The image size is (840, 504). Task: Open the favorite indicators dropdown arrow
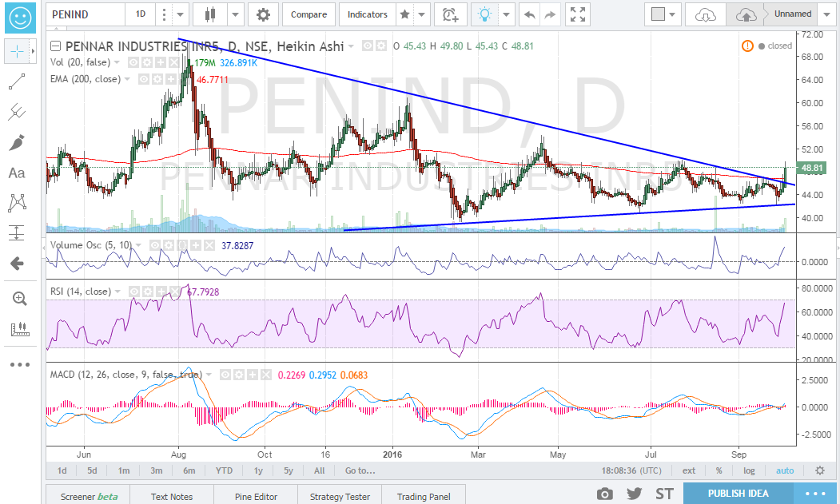[x=422, y=15]
